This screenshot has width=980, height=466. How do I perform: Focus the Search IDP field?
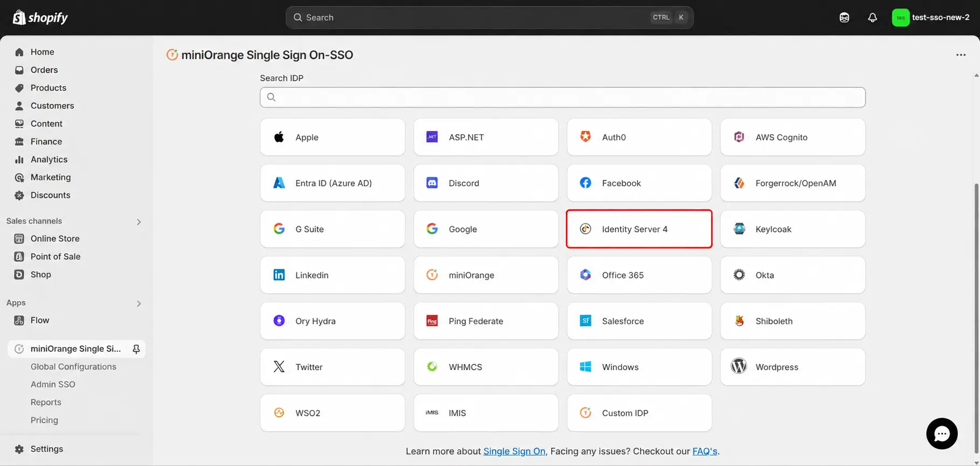click(562, 98)
